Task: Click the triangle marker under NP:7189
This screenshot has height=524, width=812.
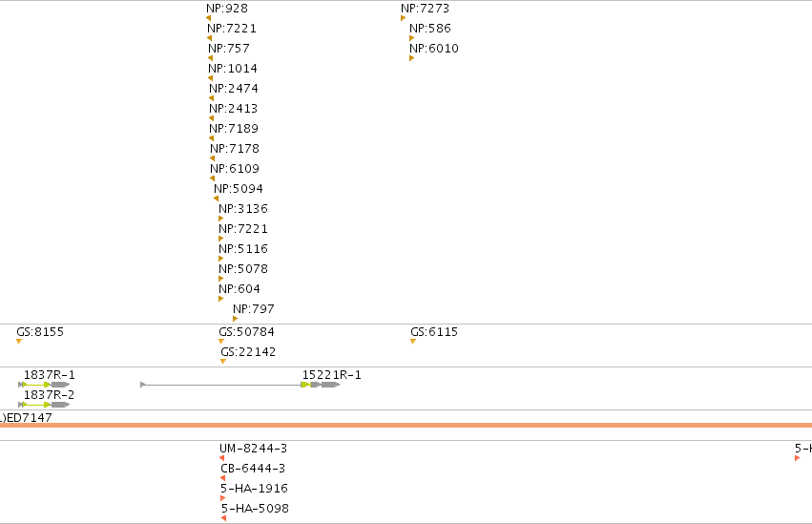Action: pos(211,138)
